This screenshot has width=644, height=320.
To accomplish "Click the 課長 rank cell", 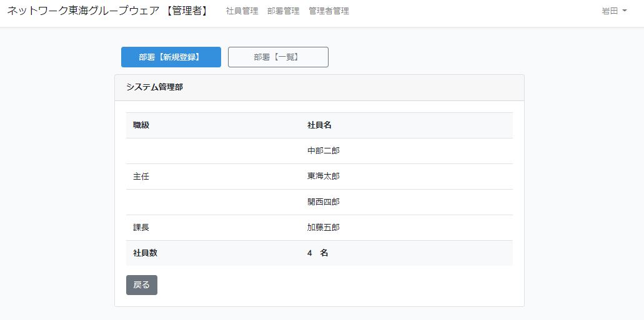I will click(141, 227).
